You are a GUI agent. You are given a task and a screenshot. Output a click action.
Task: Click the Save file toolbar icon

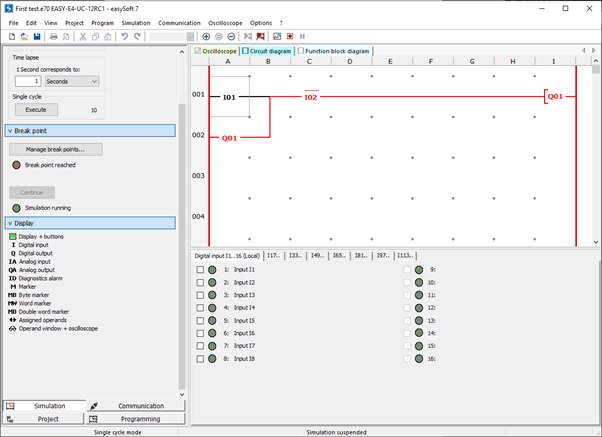tap(37, 36)
